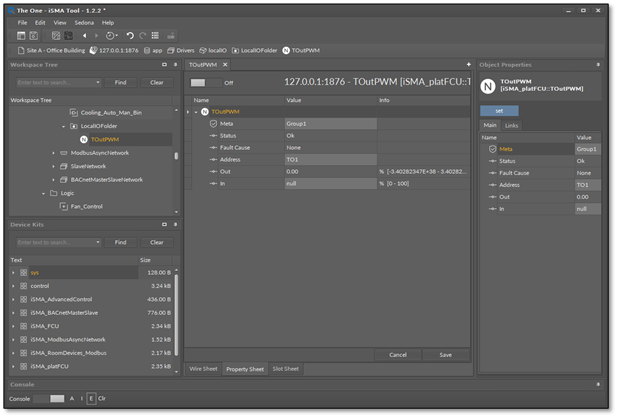The height and width of the screenshot is (417, 617).
Task: Click the history clock icon in toolbar
Action: click(x=110, y=35)
